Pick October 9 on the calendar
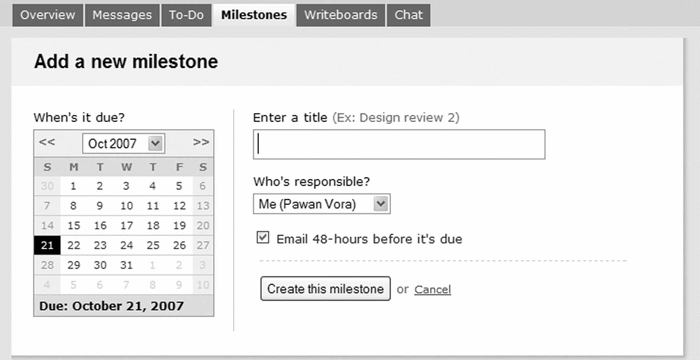Image resolution: width=700 pixels, height=360 pixels. click(100, 206)
